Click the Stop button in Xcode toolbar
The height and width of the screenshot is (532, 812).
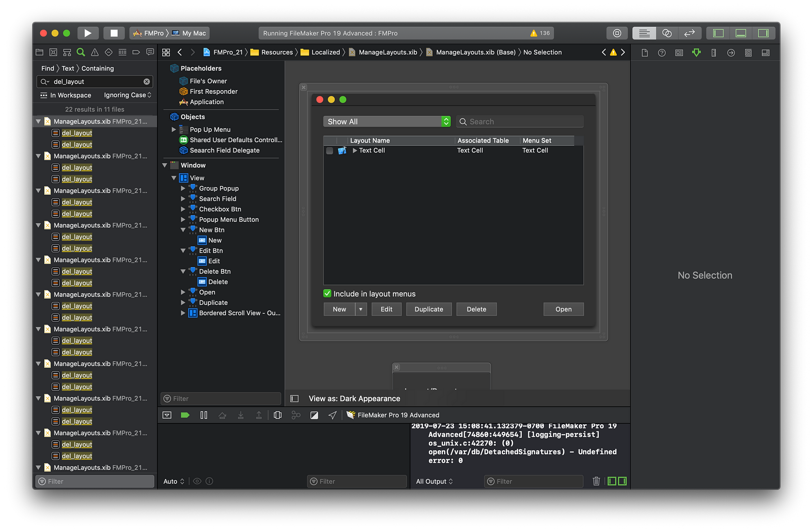click(114, 33)
